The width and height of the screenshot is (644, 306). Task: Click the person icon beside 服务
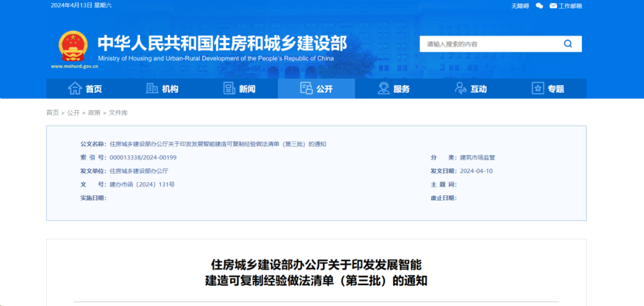tap(384, 89)
